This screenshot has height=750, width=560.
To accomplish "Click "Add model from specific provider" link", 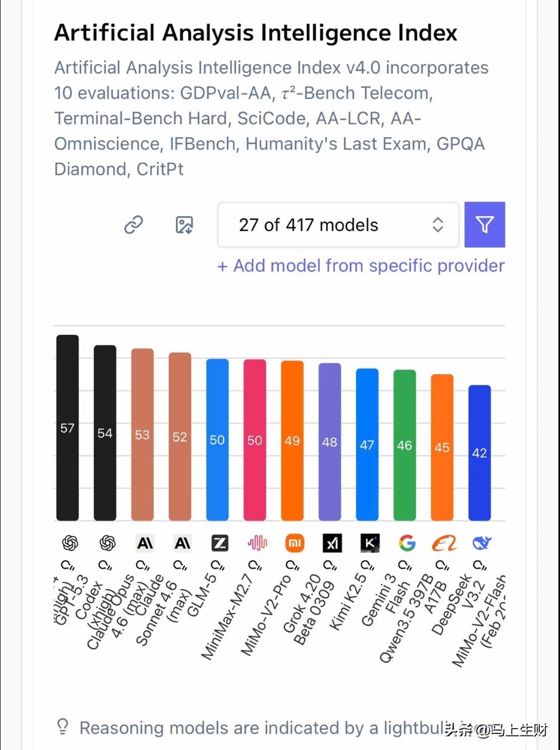I will coord(361,266).
